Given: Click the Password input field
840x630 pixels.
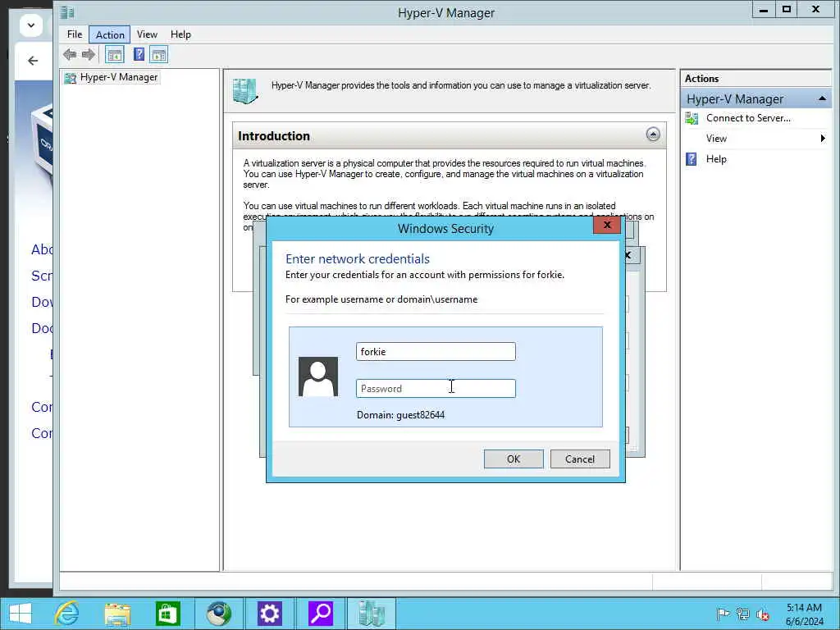Looking at the screenshot, I should click(x=436, y=388).
